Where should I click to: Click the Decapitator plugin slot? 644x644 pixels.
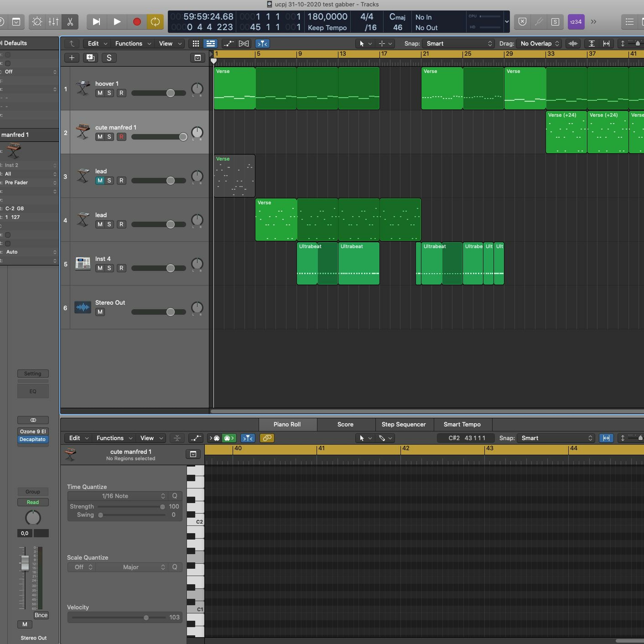click(33, 439)
